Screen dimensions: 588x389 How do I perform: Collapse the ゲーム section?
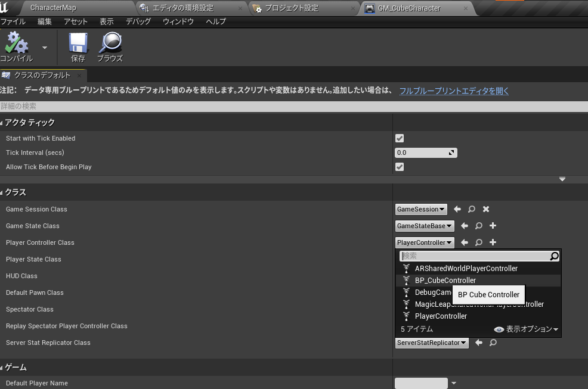pyautogui.click(x=2, y=368)
